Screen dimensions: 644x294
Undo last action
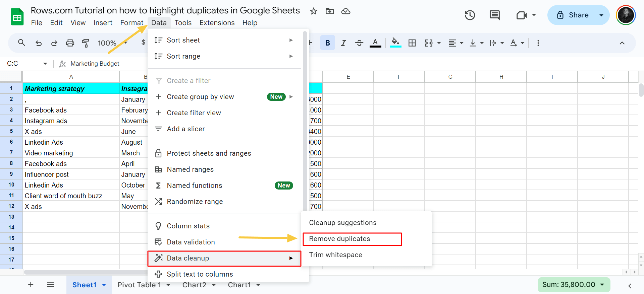coord(39,43)
